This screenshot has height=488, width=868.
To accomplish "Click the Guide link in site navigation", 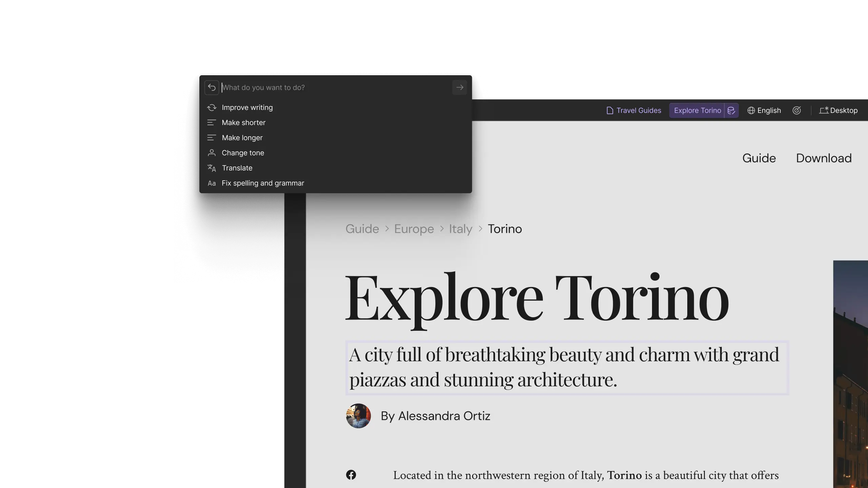I will click(x=759, y=158).
